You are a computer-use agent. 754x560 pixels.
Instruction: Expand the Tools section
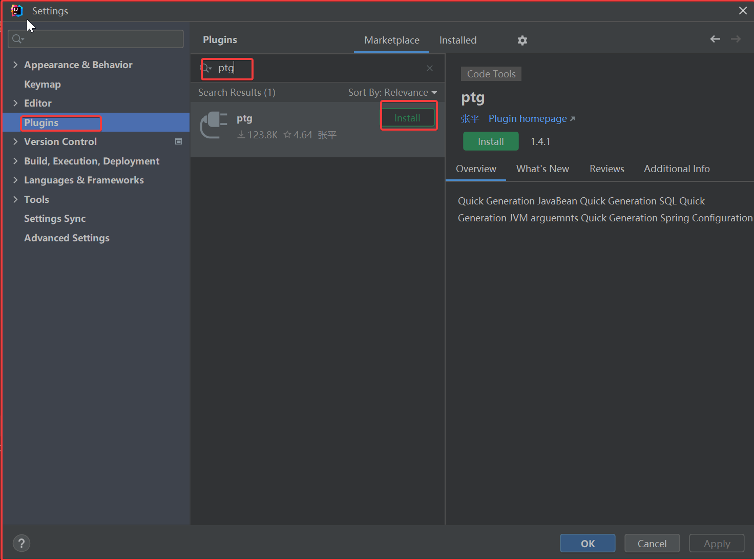15,199
